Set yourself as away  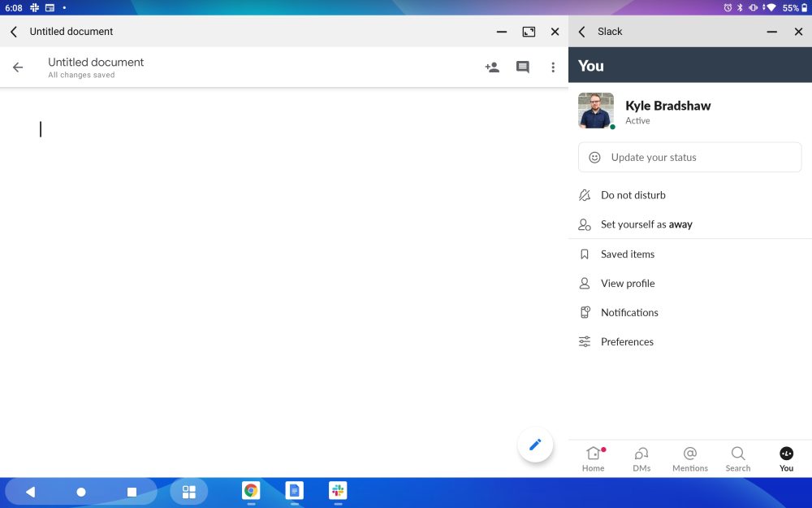646,224
